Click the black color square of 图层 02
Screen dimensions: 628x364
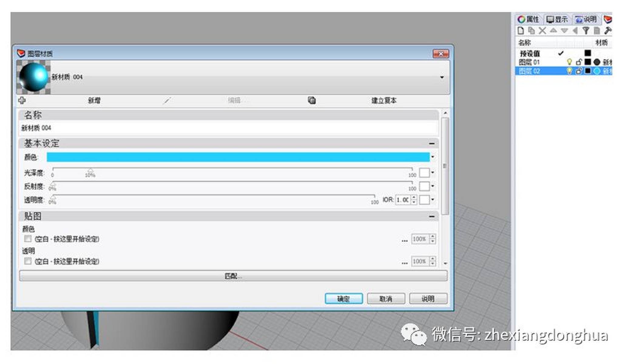(x=588, y=71)
